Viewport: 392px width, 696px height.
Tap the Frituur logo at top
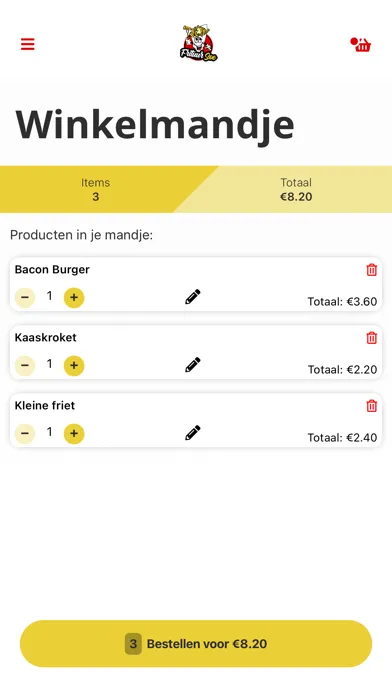tap(198, 43)
